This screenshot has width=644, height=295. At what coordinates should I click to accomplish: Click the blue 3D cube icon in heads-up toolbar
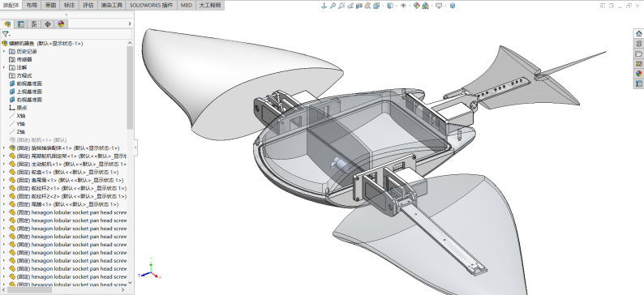pyautogui.click(x=453, y=6)
